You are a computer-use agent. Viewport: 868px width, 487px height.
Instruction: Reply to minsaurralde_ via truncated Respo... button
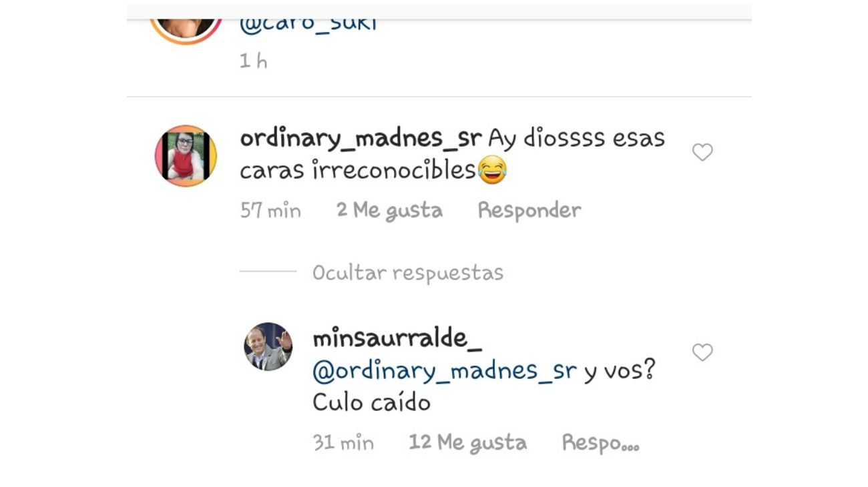pos(600,443)
